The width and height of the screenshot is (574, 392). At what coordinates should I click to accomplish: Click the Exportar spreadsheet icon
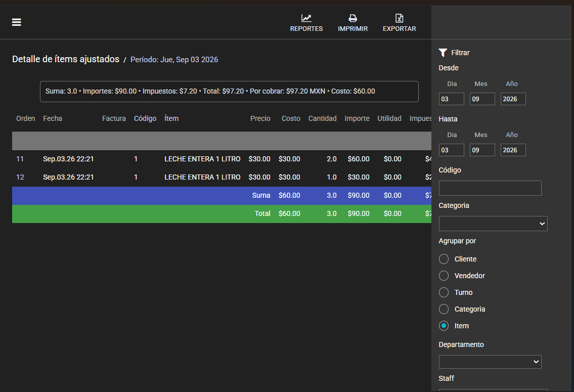pos(399,18)
